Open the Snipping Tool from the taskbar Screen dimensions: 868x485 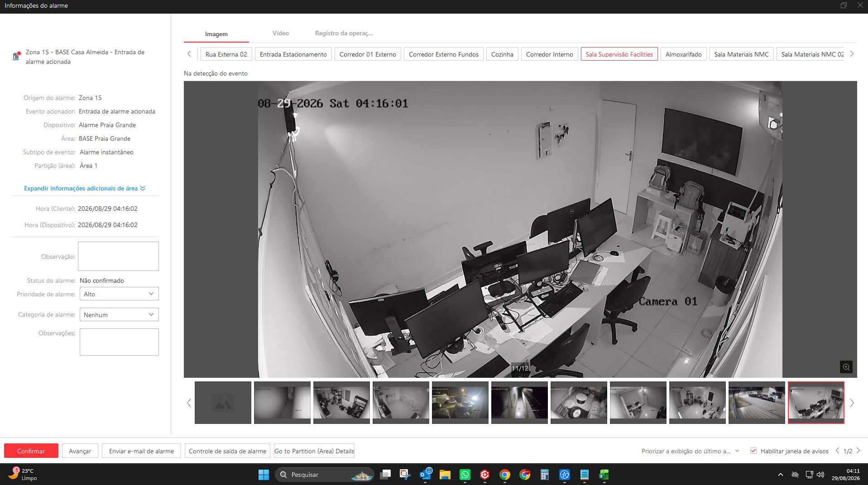[405, 475]
